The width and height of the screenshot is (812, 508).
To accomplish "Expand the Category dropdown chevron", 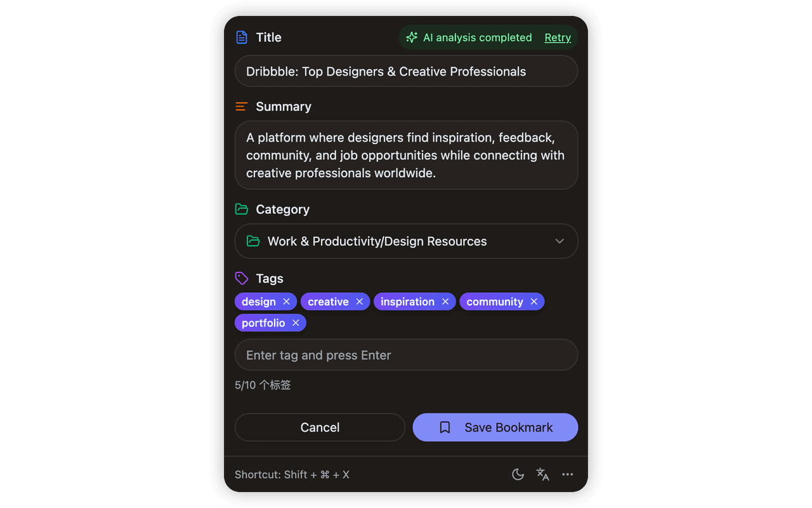I will coord(560,241).
